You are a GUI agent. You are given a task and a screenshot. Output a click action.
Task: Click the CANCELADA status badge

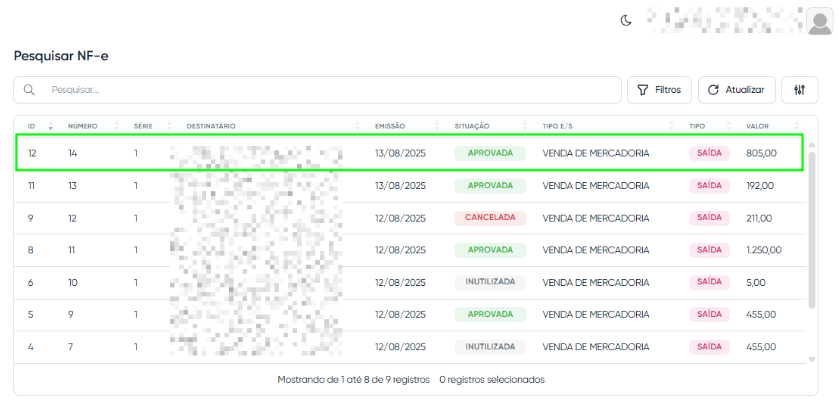489,217
